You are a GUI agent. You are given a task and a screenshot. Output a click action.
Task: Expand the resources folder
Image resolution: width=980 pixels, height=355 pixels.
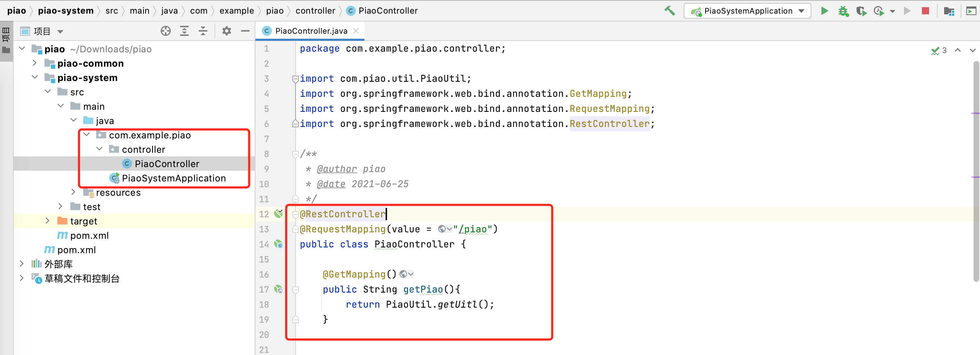point(74,192)
